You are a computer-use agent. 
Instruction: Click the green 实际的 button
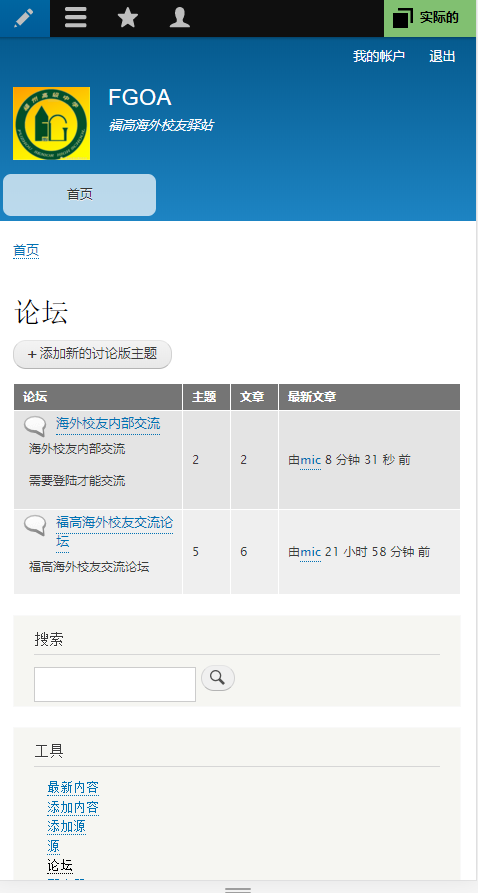pos(430,18)
